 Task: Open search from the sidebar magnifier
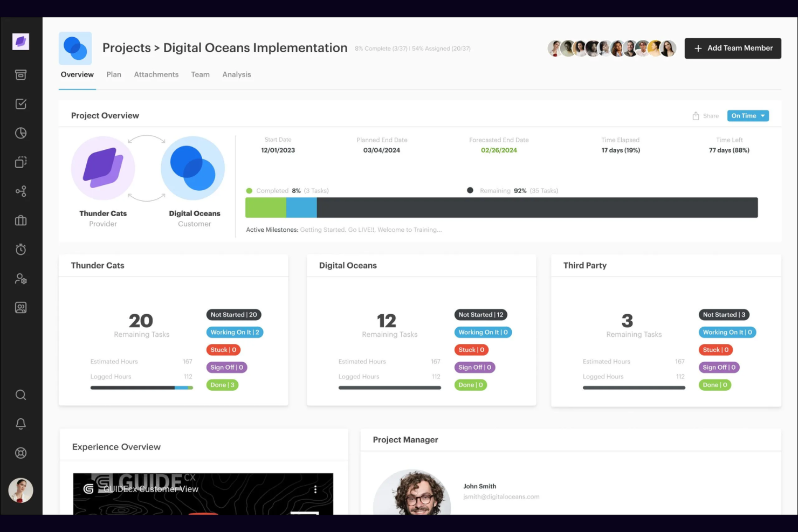(20, 395)
